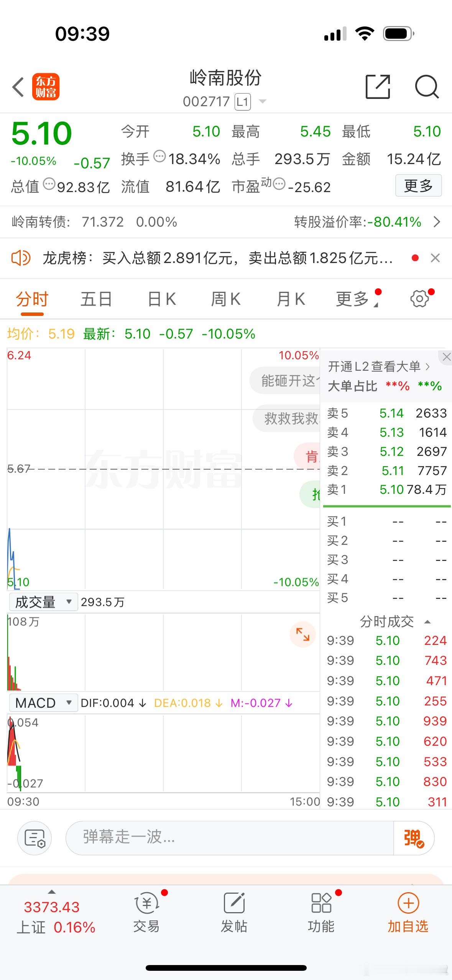Tap the 弹幕走一波 input field

pos(230,838)
